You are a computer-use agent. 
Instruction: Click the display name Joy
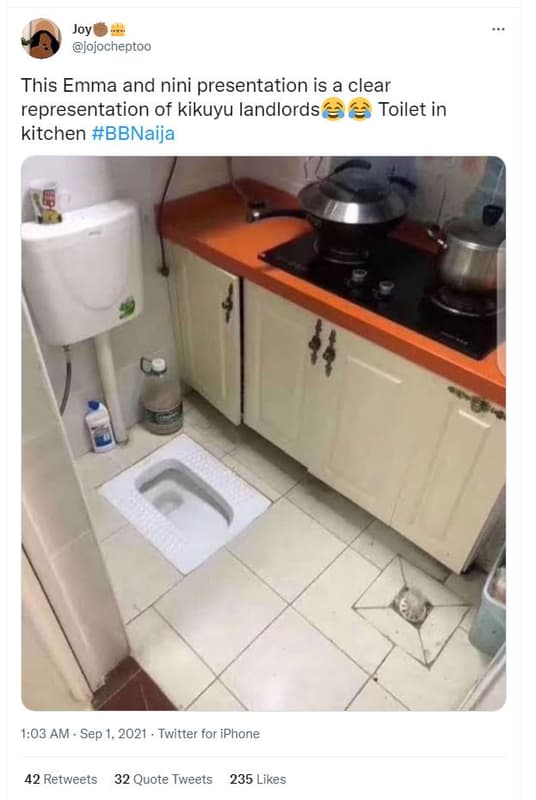click(x=82, y=30)
